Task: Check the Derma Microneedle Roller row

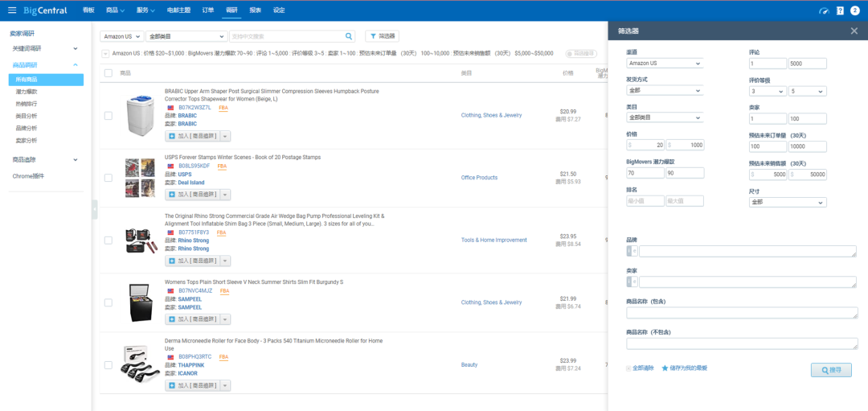Action: pyautogui.click(x=108, y=365)
